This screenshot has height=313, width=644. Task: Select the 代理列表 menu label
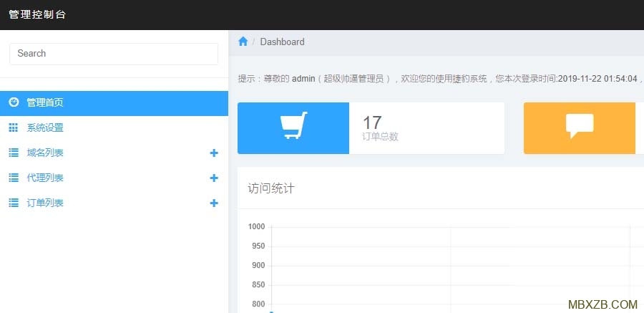pyautogui.click(x=45, y=178)
